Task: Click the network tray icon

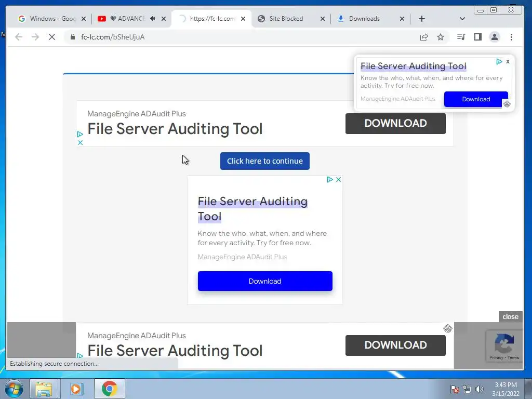Action: (x=467, y=389)
